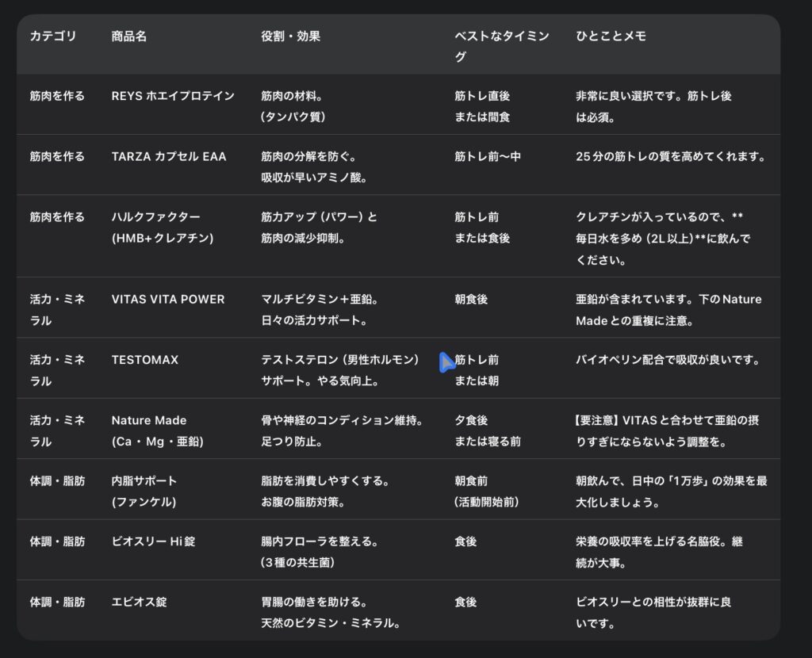The image size is (812, 658).
Task: Select the "役割・効果" header cell
Action: coord(290,36)
